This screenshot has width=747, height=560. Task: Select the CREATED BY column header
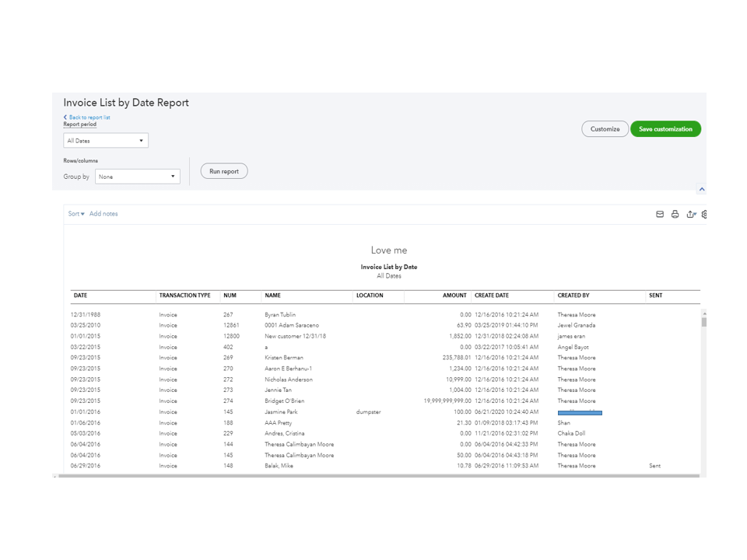click(573, 296)
